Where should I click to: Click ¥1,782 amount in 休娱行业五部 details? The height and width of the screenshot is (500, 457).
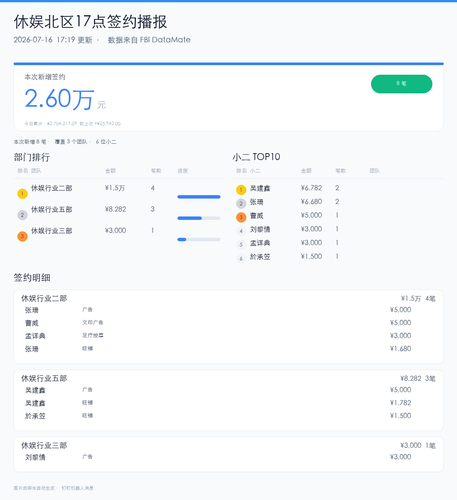(401, 403)
